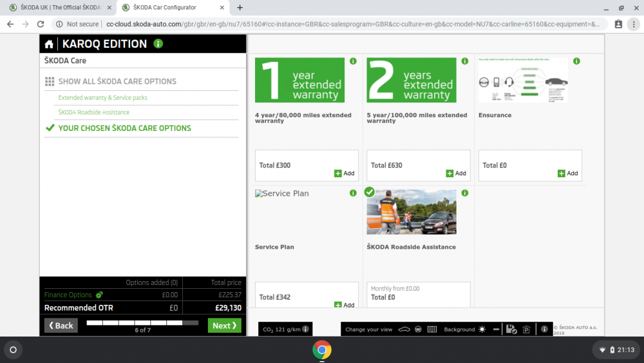Go forward in browser history
This screenshot has height=363, width=644.
26,25
